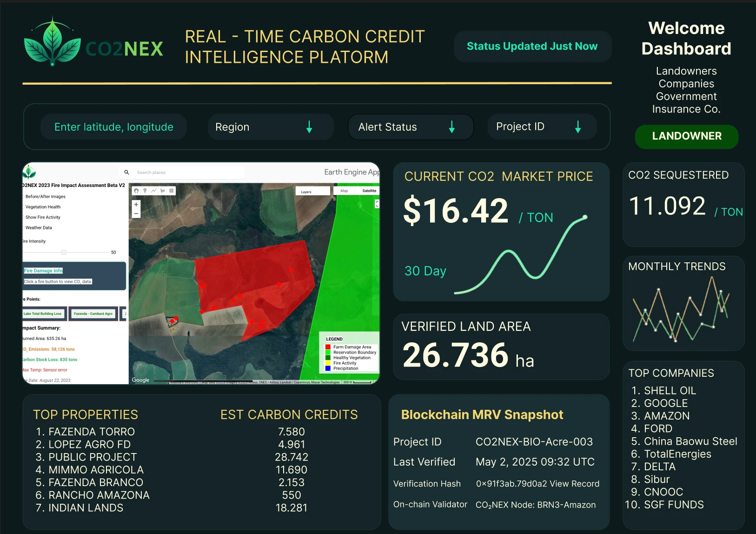
Task: Select SHELL OIL in Top Companies
Action: 663,391
